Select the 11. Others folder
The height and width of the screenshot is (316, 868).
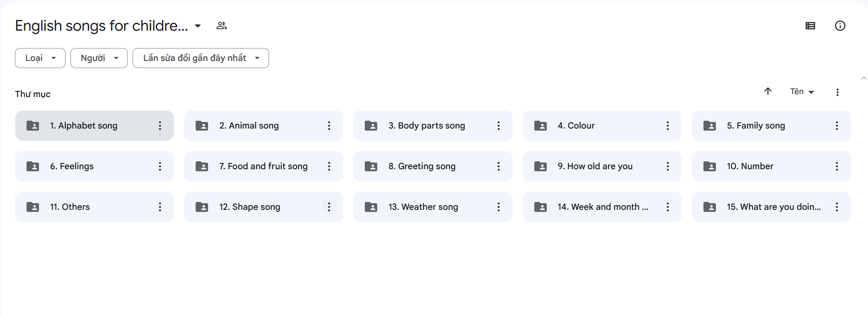tap(70, 207)
